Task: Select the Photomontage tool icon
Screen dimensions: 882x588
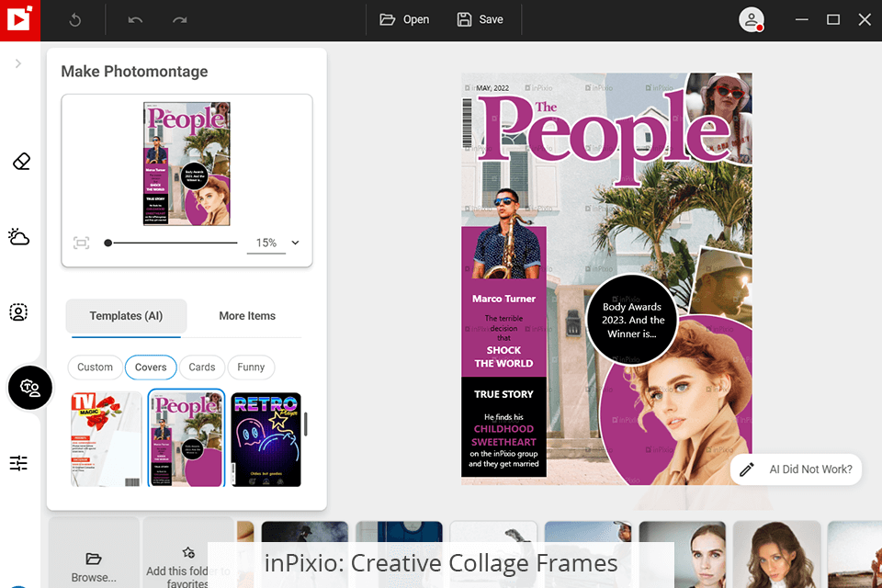Action: (29, 388)
